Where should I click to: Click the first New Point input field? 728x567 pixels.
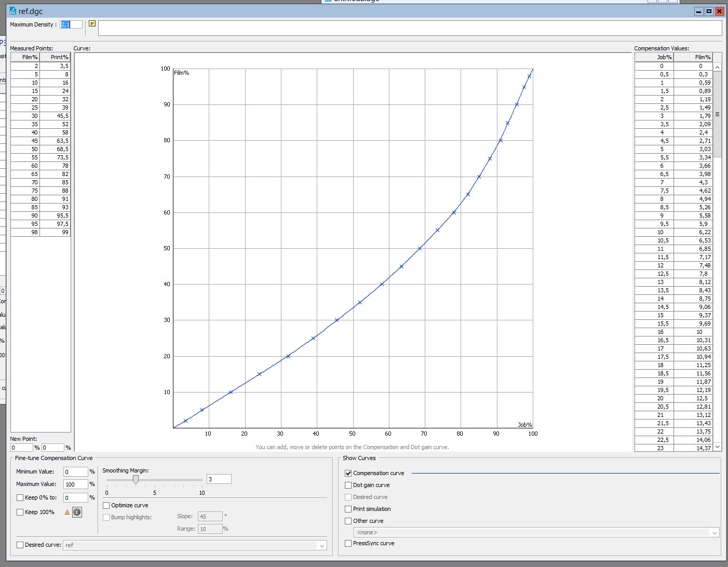[22, 448]
